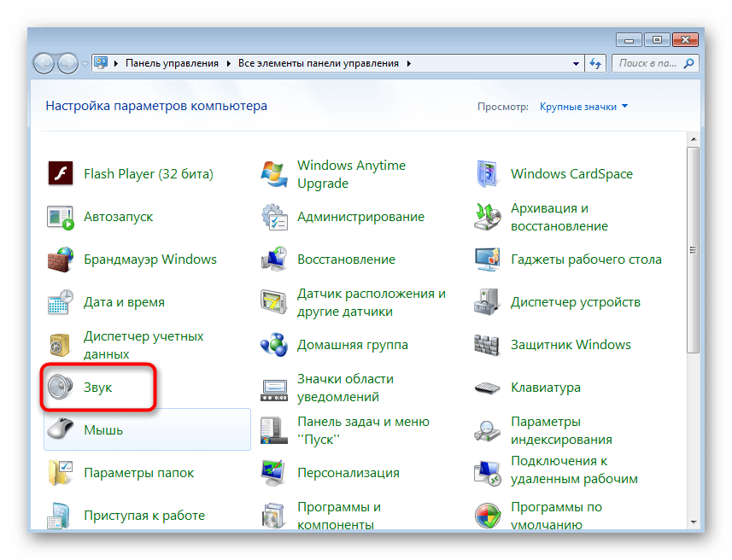Click the Windows Anytime Upgrade icon
This screenshot has width=732, height=560.
click(274, 174)
